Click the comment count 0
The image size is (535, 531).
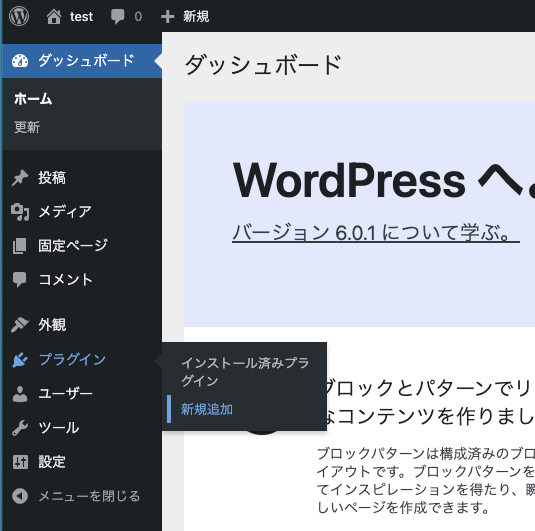[138, 16]
